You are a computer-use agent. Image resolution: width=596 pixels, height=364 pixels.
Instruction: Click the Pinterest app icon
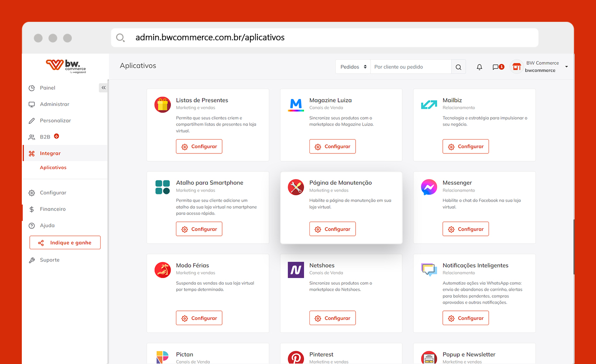click(296, 357)
